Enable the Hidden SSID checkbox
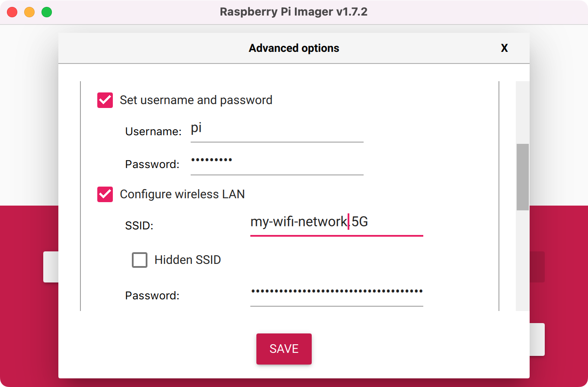The height and width of the screenshot is (387, 588). pos(140,260)
